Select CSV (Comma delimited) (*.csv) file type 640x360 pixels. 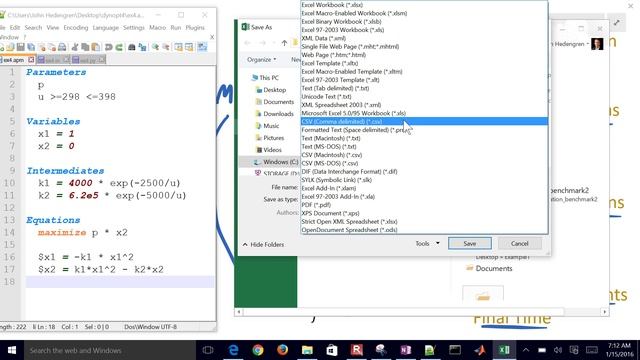424,121
